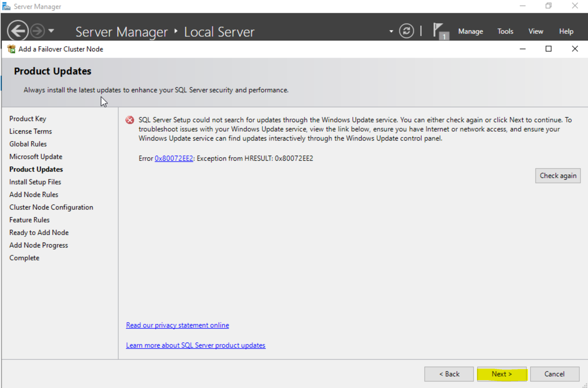Image resolution: width=588 pixels, height=388 pixels.
Task: Select the Ready to Add Node step
Action: pyautogui.click(x=39, y=232)
